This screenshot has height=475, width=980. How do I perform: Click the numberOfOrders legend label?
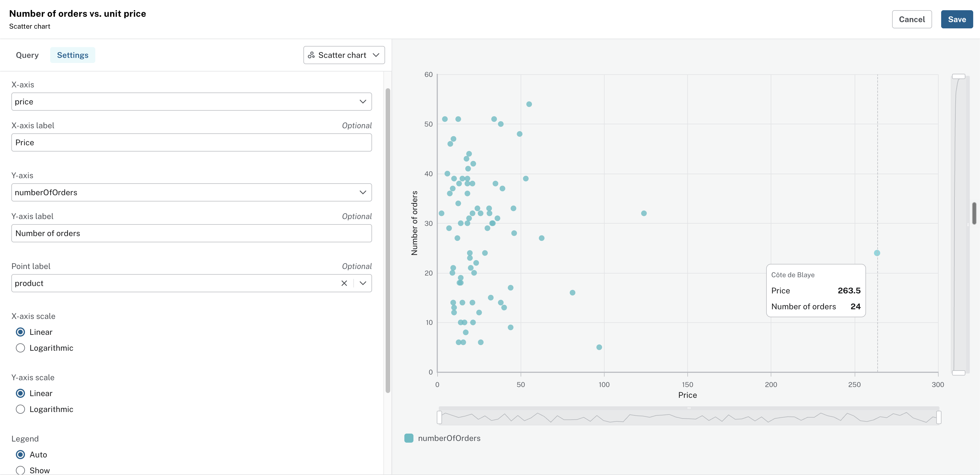(449, 438)
